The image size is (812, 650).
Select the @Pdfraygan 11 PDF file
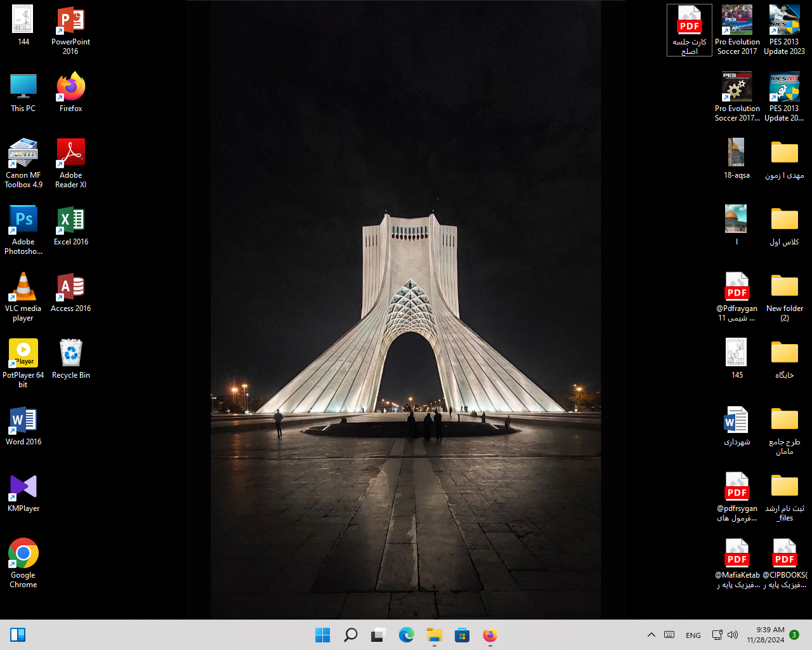(x=737, y=296)
